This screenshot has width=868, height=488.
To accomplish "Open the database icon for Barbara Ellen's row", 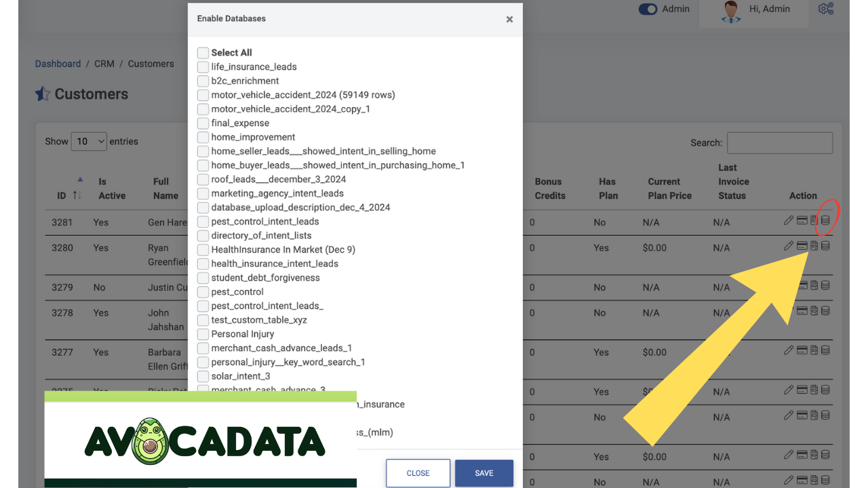I will (825, 350).
